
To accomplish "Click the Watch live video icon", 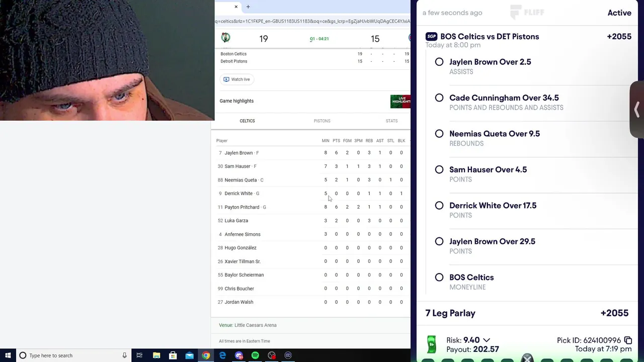I will [x=226, y=79].
